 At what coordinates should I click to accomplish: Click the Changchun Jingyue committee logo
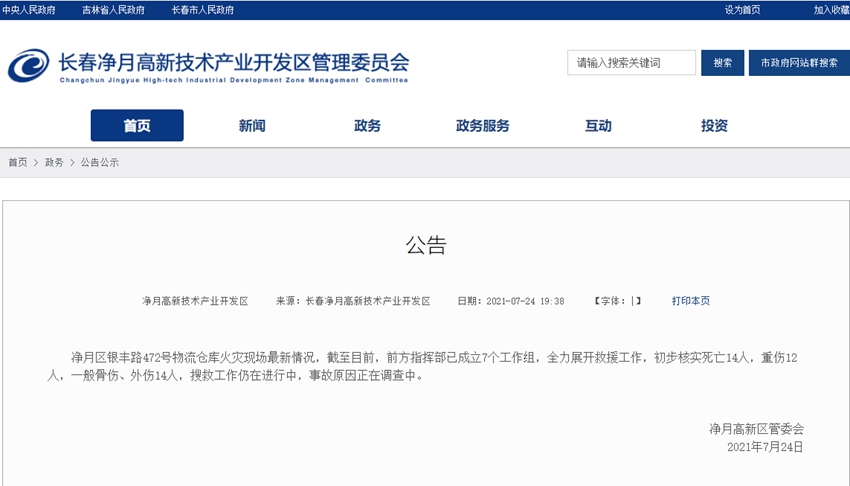click(28, 66)
